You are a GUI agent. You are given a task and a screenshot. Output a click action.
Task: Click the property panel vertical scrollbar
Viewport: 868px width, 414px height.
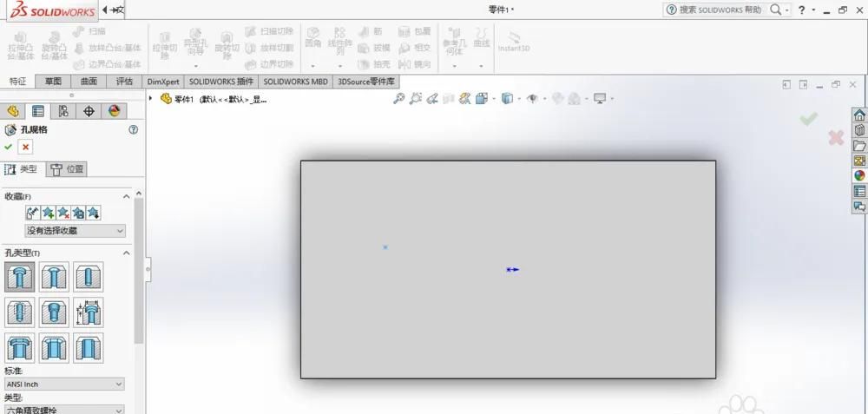click(138, 271)
